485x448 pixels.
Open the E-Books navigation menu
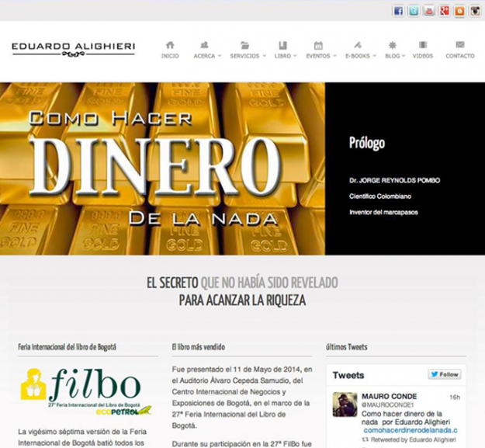(358, 50)
